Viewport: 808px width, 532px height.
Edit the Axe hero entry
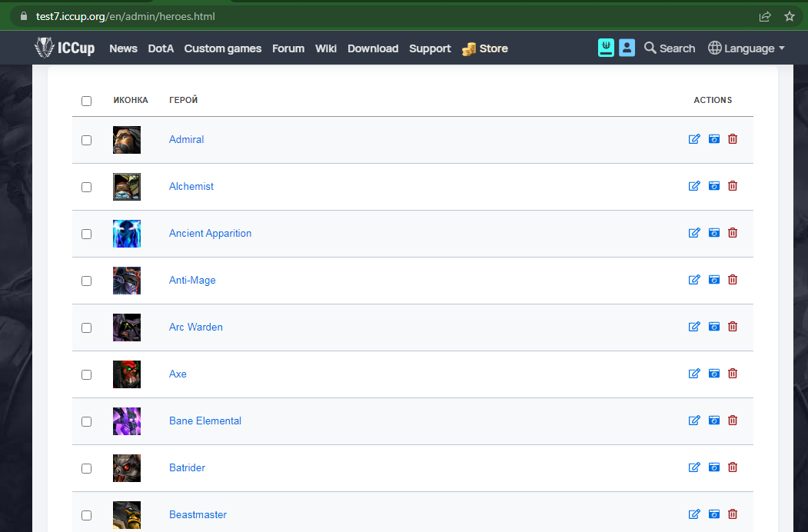pos(694,374)
